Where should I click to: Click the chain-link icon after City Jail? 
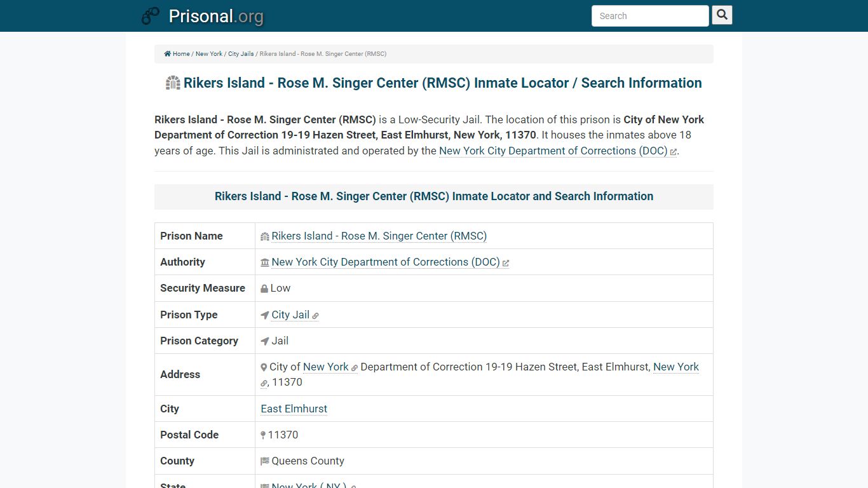(315, 316)
